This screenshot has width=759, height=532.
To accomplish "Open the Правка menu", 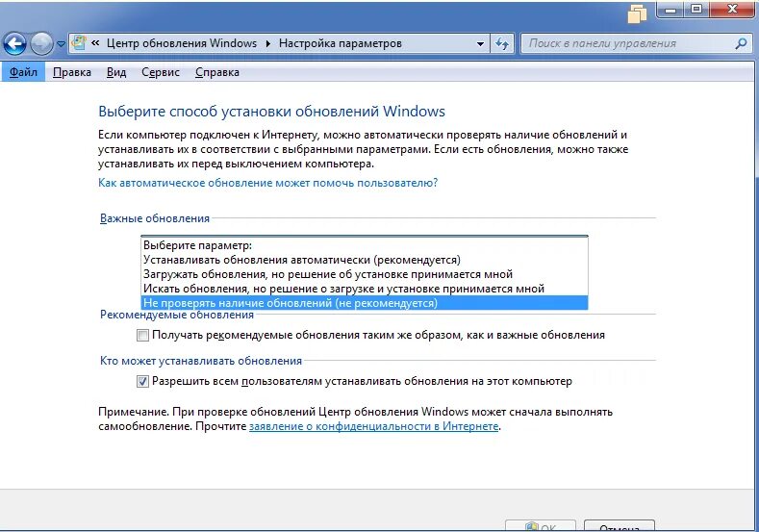I will [72, 72].
